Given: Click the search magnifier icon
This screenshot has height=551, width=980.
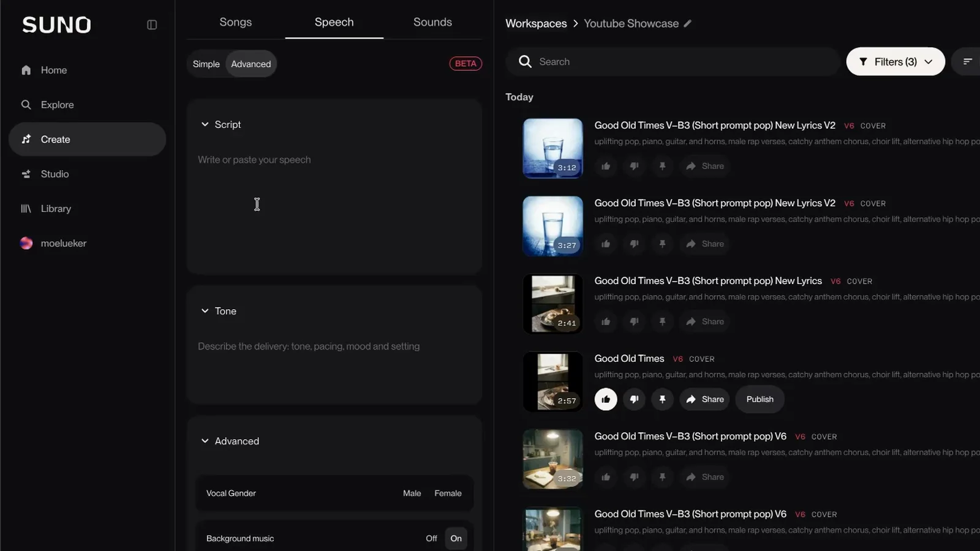Looking at the screenshot, I should [x=525, y=62].
